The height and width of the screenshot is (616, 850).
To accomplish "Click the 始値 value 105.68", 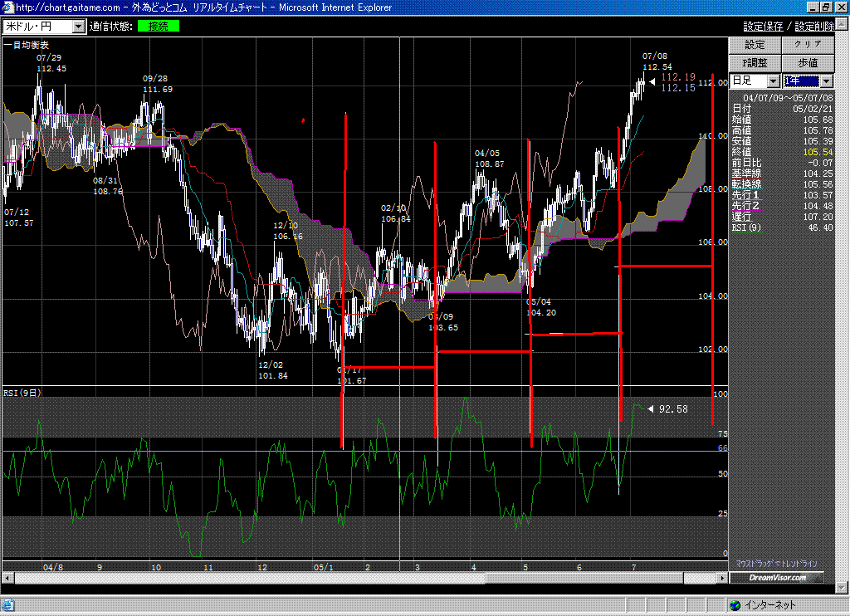I will 818,120.
